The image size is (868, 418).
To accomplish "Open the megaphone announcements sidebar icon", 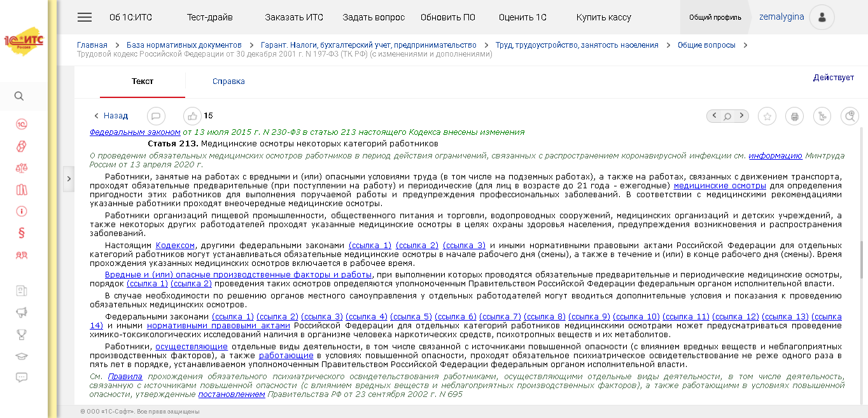I will tap(22, 312).
